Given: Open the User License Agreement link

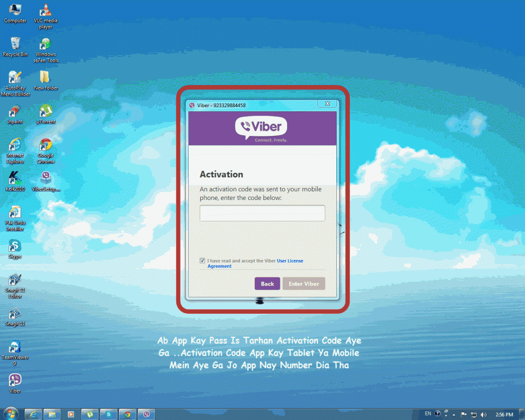Looking at the screenshot, I should 255,263.
